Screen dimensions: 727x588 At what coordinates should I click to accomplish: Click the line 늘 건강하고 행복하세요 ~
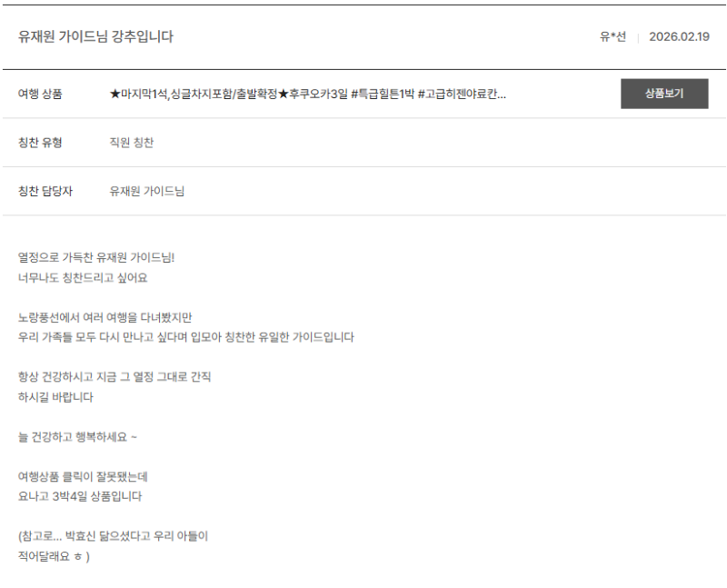pos(77,437)
